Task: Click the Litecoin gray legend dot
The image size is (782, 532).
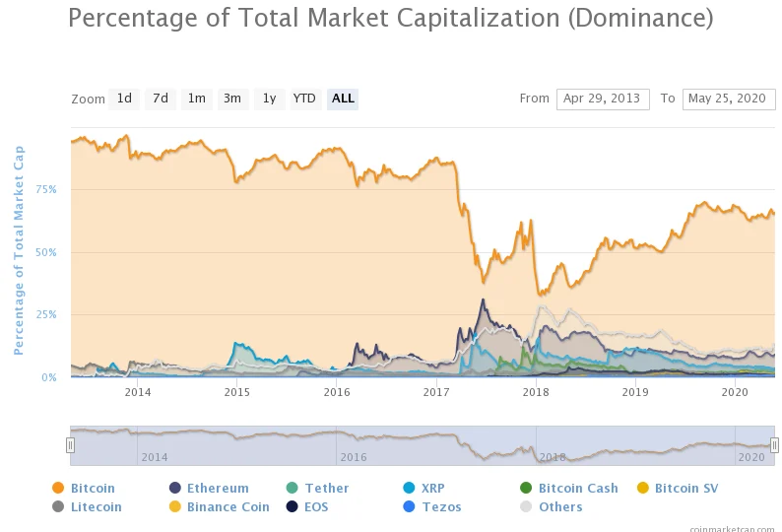Action: tap(58, 506)
